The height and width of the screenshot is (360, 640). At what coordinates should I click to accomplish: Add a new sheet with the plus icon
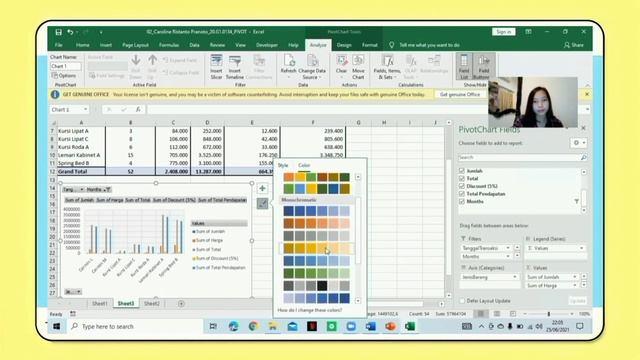[x=181, y=304]
